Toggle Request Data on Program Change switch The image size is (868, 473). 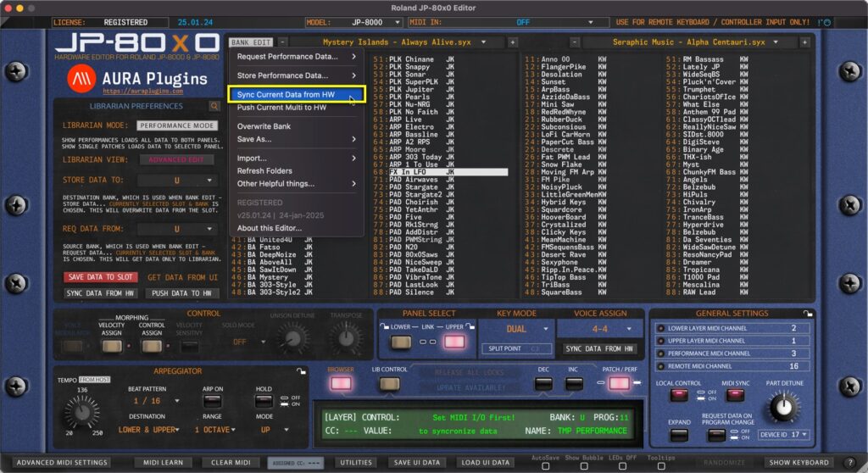pyautogui.click(x=716, y=435)
